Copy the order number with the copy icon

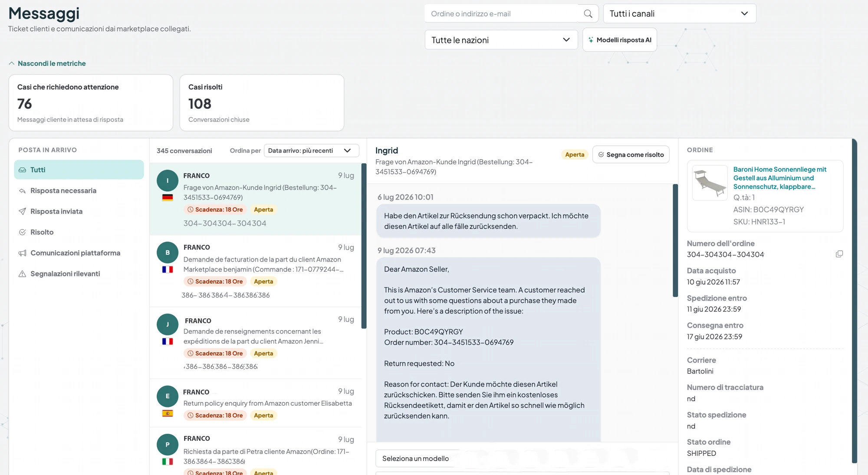(839, 254)
